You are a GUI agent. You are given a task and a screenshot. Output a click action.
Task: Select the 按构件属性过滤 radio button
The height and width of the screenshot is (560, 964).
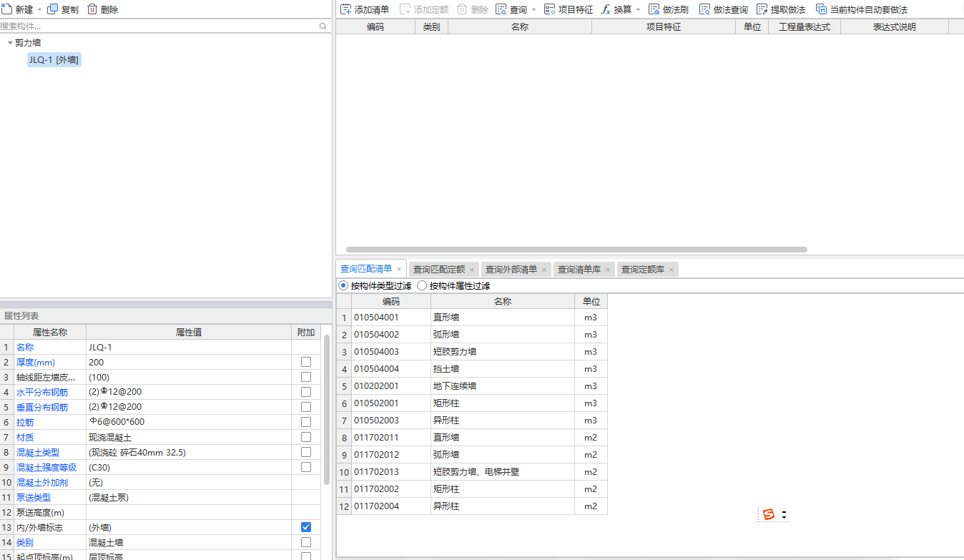click(x=422, y=285)
